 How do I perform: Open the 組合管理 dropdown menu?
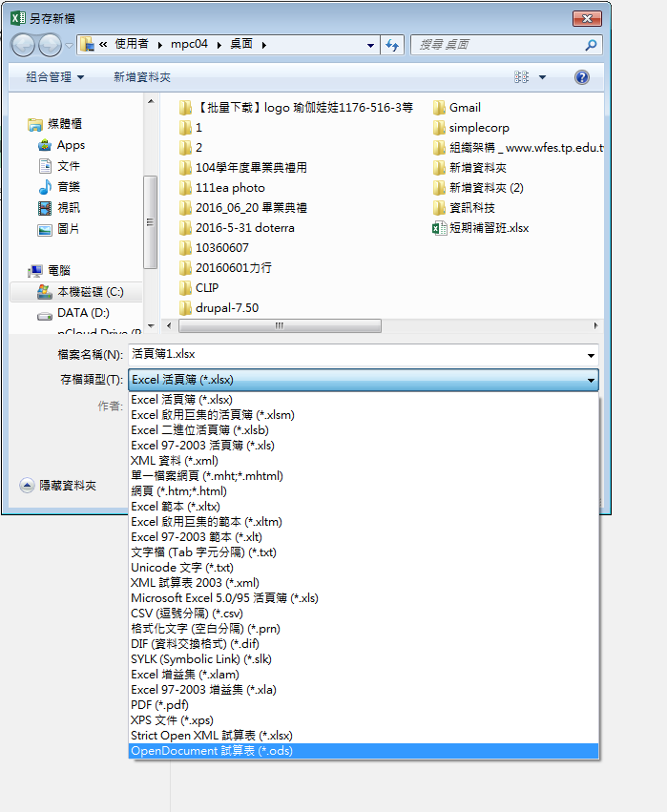[55, 77]
